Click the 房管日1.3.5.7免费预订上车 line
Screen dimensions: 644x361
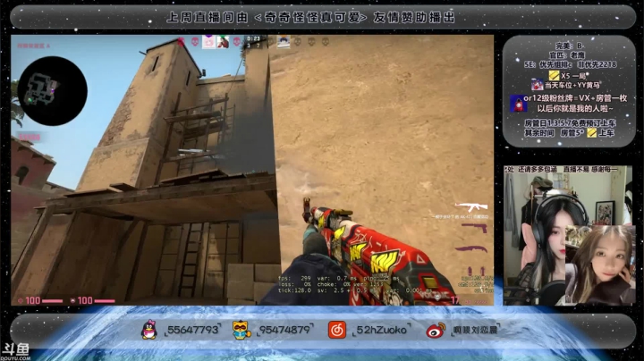570,122
